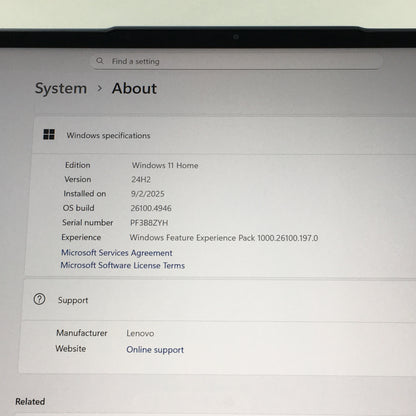Viewport: 416px width, 416px height.
Task: Click the Support question mark icon
Action: [39, 299]
